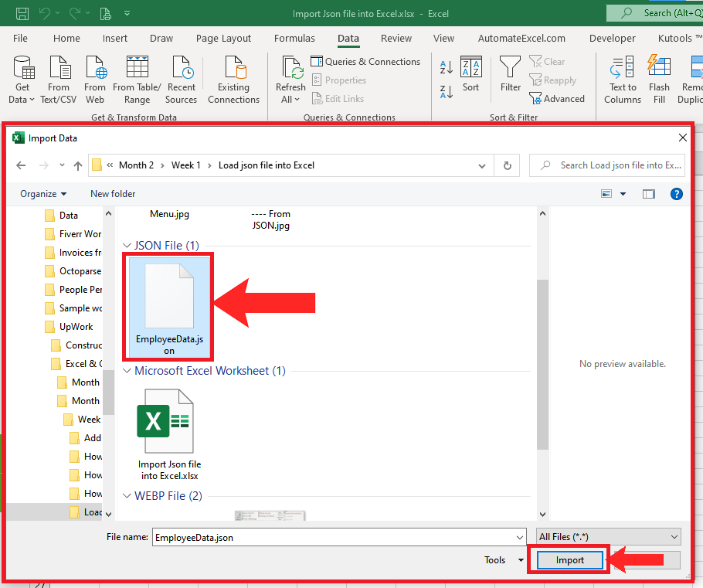Open the Sort dialog
This screenshot has width=703, height=588.
pyautogui.click(x=470, y=74)
